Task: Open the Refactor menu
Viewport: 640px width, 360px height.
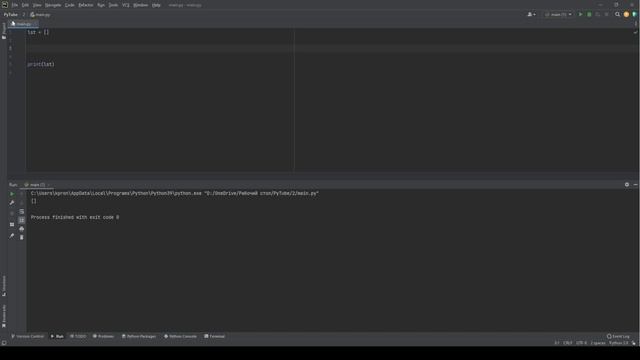Action: [x=86, y=5]
